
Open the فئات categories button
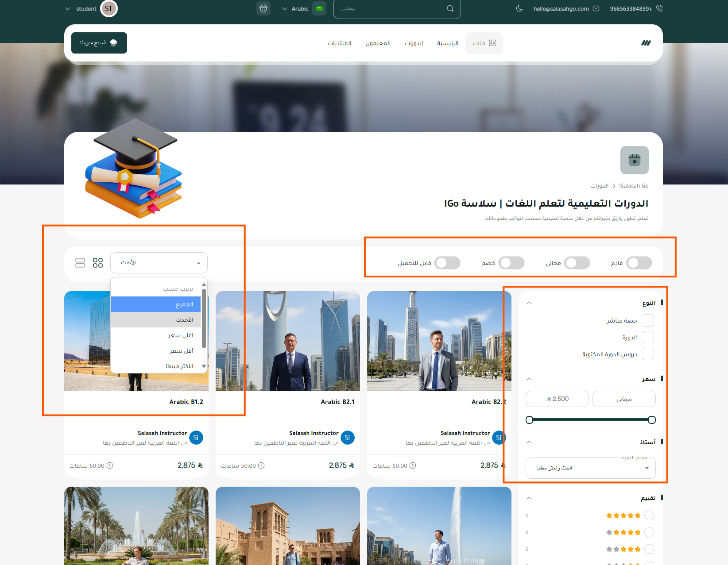pos(484,43)
